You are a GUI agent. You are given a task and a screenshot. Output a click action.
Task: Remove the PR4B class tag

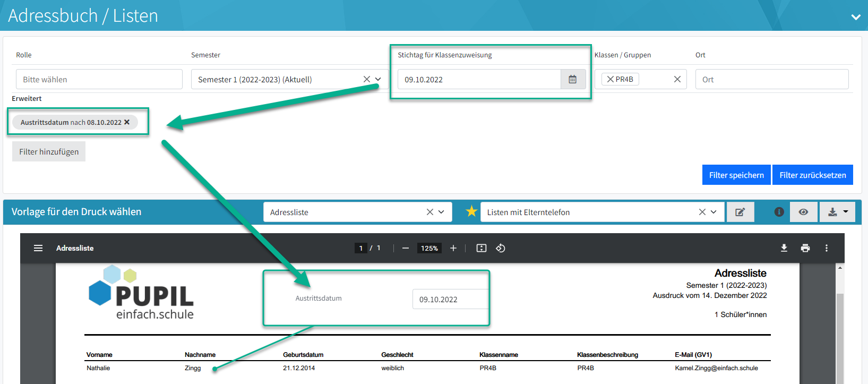[x=611, y=79]
